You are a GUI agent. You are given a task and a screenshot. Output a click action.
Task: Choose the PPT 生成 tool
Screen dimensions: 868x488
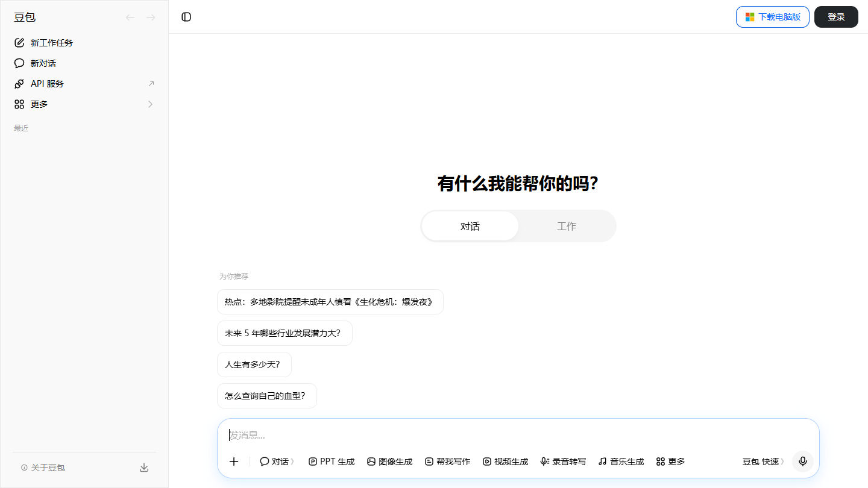click(x=332, y=461)
